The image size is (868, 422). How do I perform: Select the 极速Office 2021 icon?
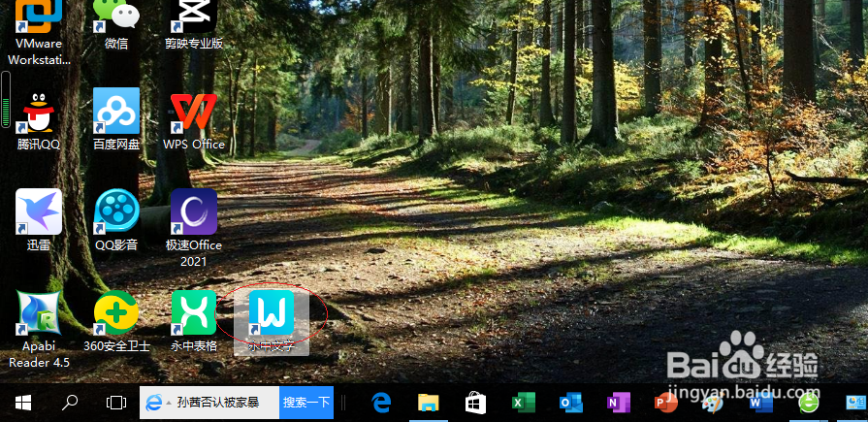194,227
